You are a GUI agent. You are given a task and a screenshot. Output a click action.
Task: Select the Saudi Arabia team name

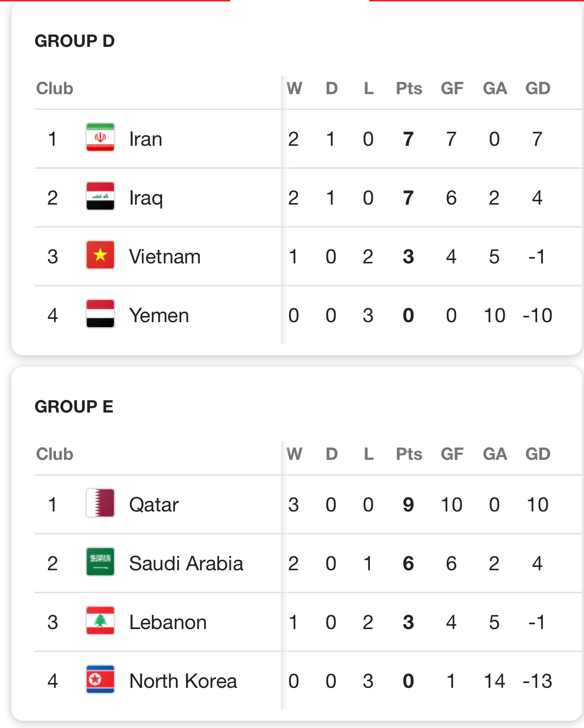tap(186, 564)
